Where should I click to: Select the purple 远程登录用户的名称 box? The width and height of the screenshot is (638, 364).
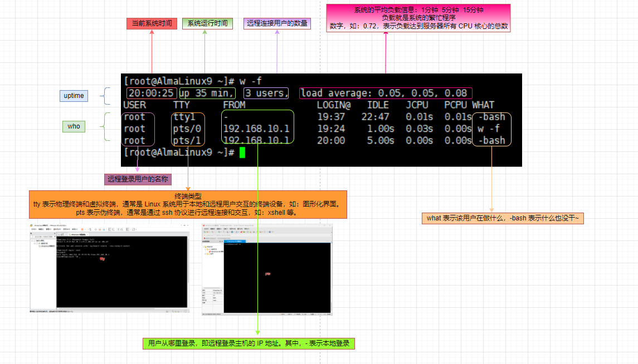point(138,179)
